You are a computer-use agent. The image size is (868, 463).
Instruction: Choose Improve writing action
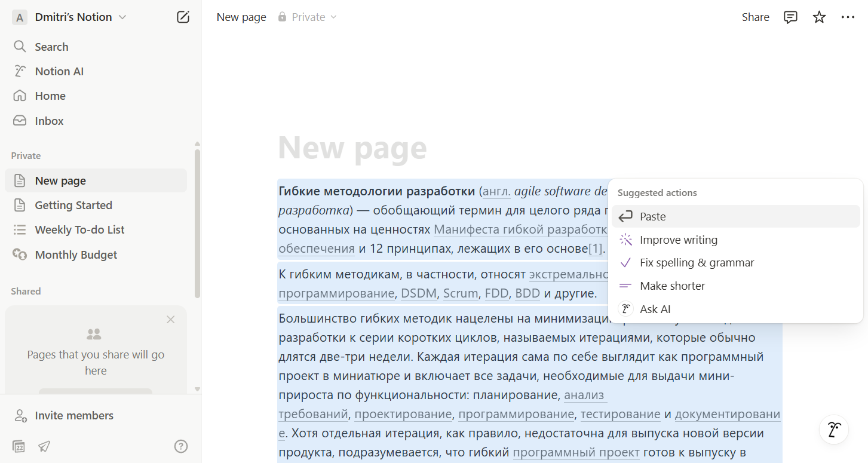click(x=678, y=240)
